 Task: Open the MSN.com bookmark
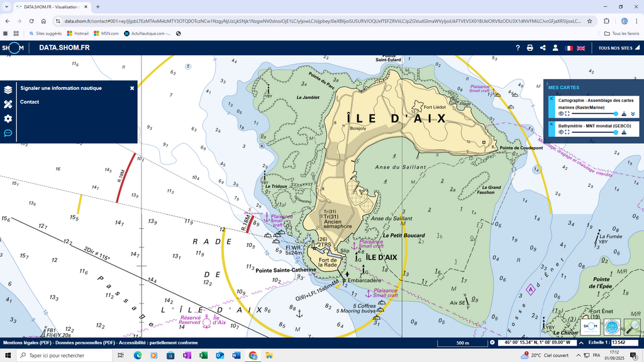point(106,34)
